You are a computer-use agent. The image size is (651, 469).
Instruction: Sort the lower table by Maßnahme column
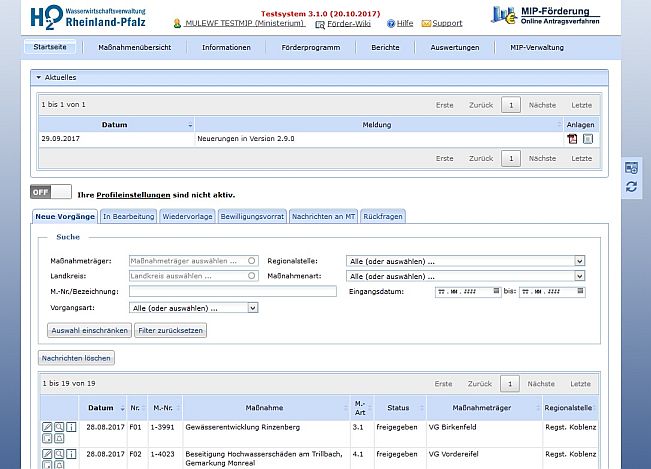coord(346,408)
